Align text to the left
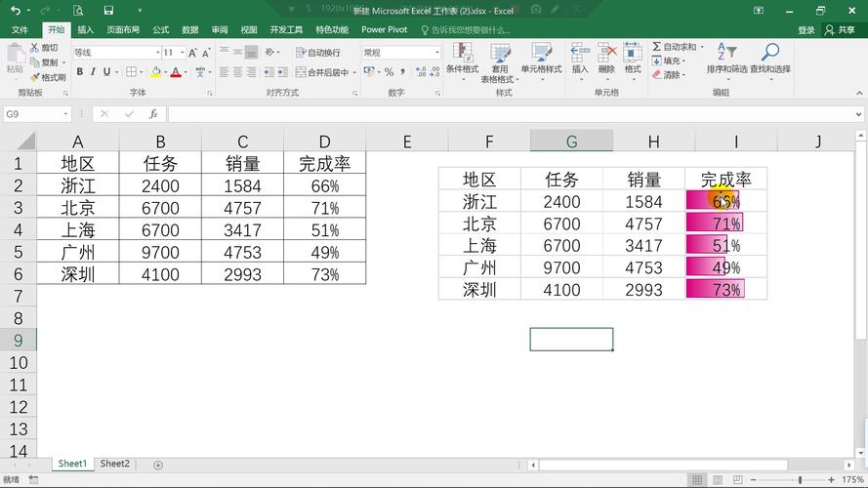 coord(225,72)
